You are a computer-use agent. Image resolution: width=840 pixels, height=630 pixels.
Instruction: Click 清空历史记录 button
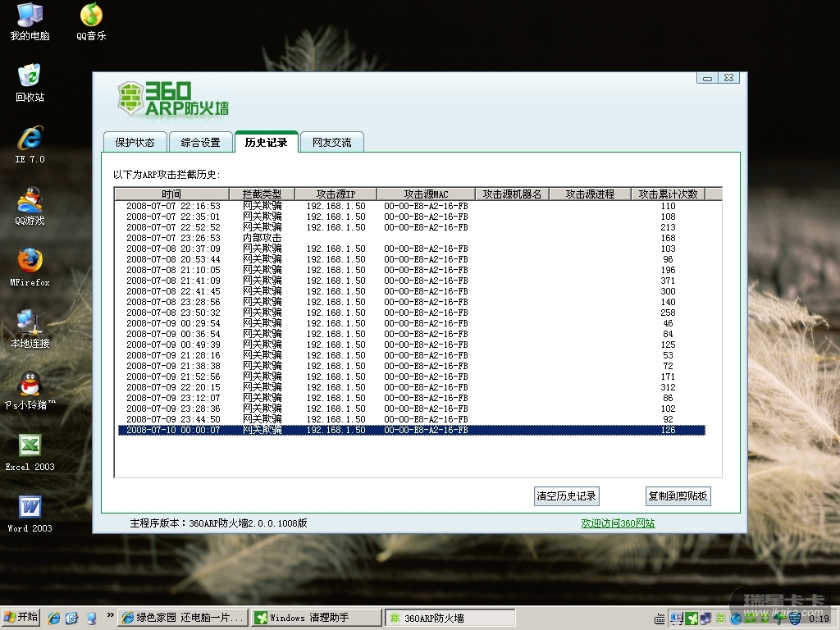(x=566, y=496)
